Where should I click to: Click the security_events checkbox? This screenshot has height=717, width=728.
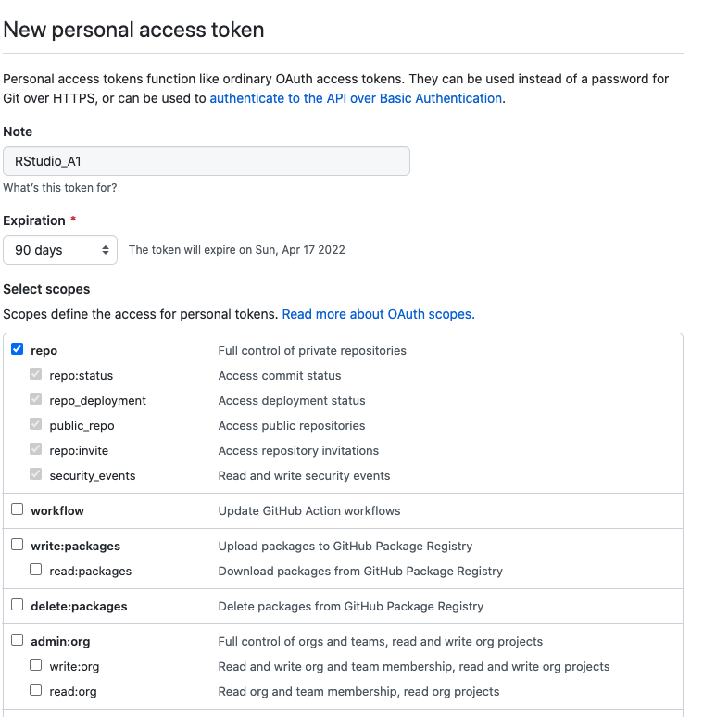click(x=36, y=474)
